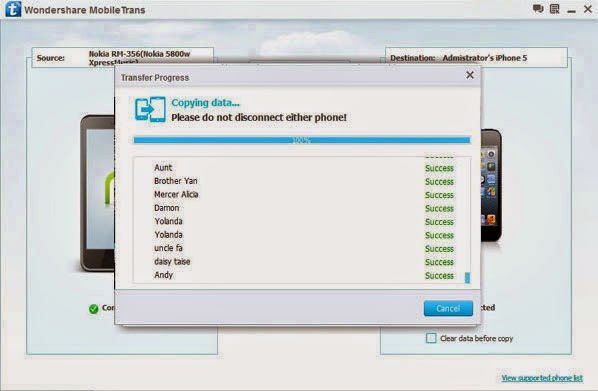Image resolution: width=598 pixels, height=391 pixels.
Task: Click the transfer progress bar
Action: click(x=302, y=140)
